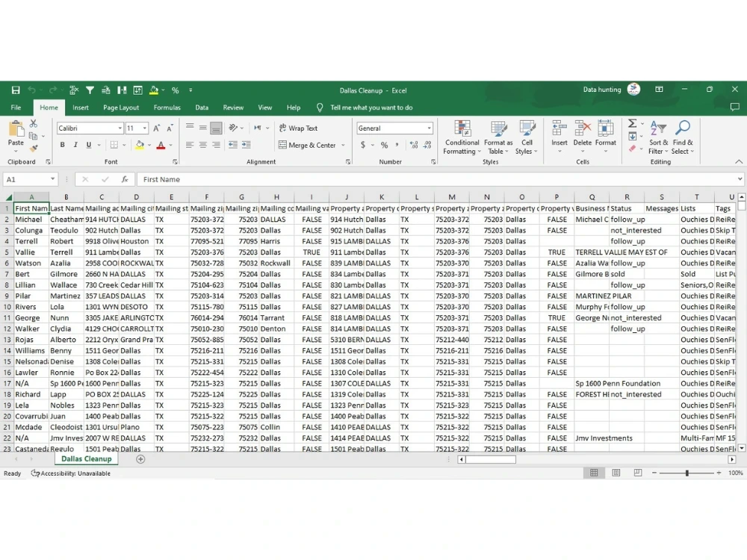Click the vertical scrollbar down arrow

[x=741, y=448]
